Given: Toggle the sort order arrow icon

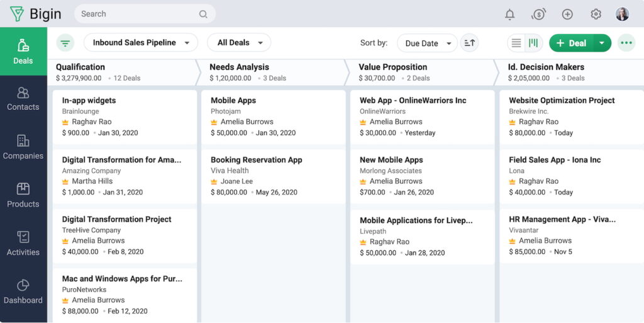Looking at the screenshot, I should [x=469, y=43].
